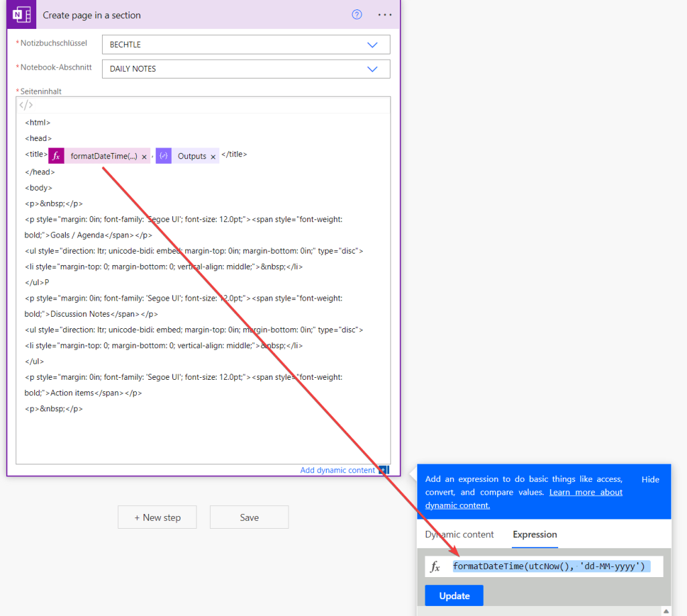Viewport: 687px width, 616px height.
Task: Remove the formatDateTime token with its x
Action: tap(145, 155)
